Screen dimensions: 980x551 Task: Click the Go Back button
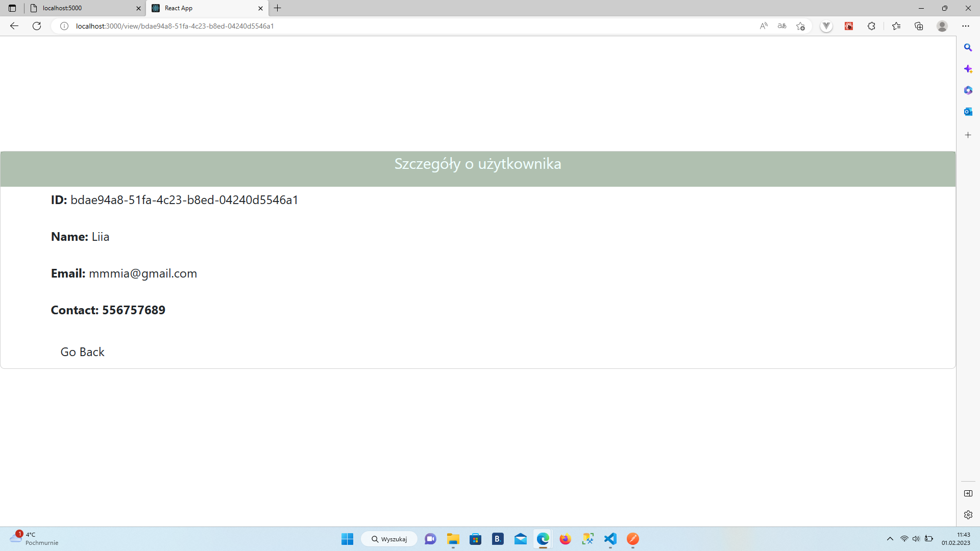click(82, 352)
